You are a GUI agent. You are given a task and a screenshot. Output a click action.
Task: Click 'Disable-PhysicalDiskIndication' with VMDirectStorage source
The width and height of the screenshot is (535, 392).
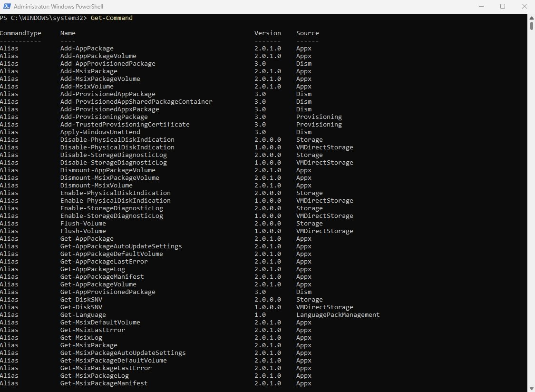pos(117,147)
